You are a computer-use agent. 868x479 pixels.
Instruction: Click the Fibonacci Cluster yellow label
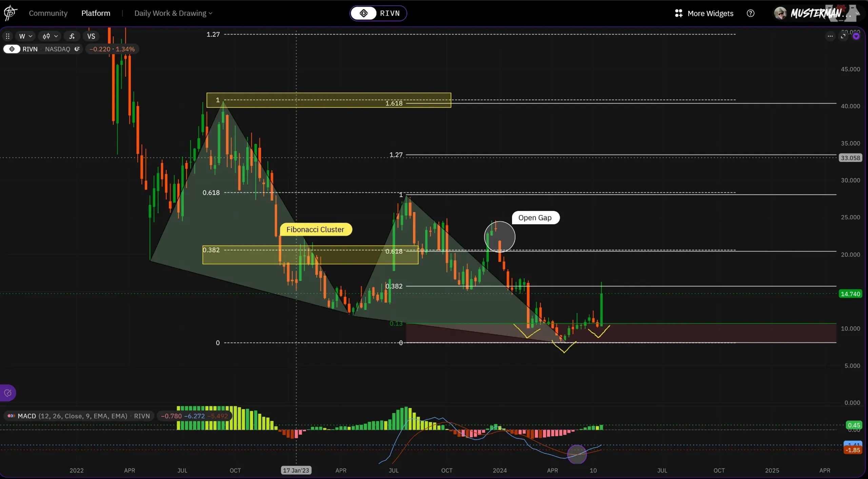point(315,230)
